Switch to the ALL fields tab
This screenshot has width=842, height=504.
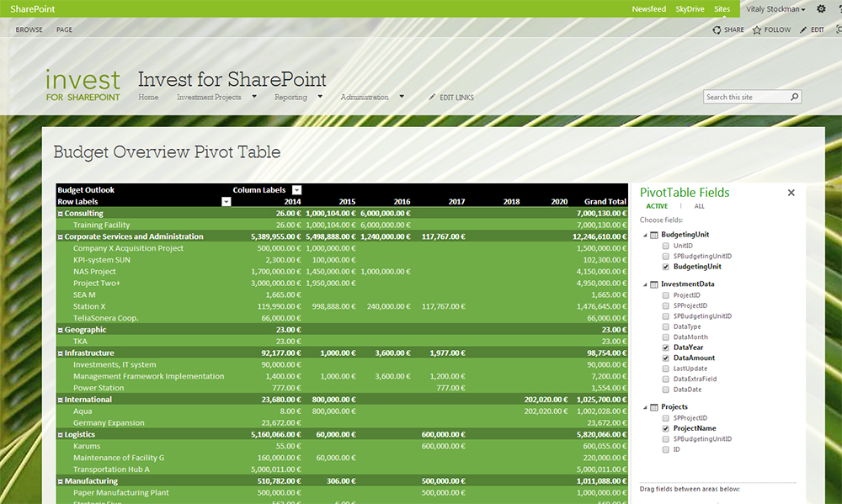click(x=699, y=206)
